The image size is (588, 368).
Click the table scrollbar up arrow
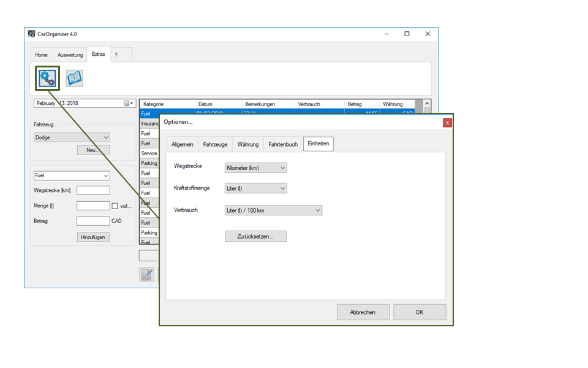click(x=427, y=104)
